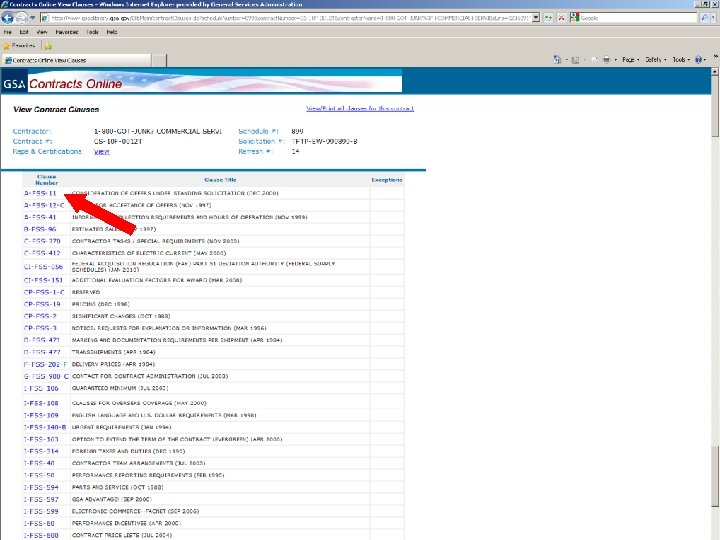Open the View menu
The width and height of the screenshot is (720, 540).
[42, 32]
